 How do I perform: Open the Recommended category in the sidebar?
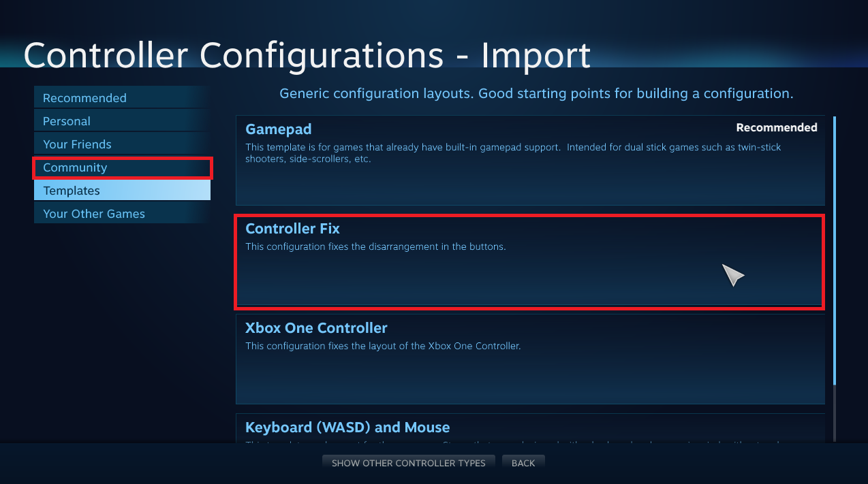[84, 98]
